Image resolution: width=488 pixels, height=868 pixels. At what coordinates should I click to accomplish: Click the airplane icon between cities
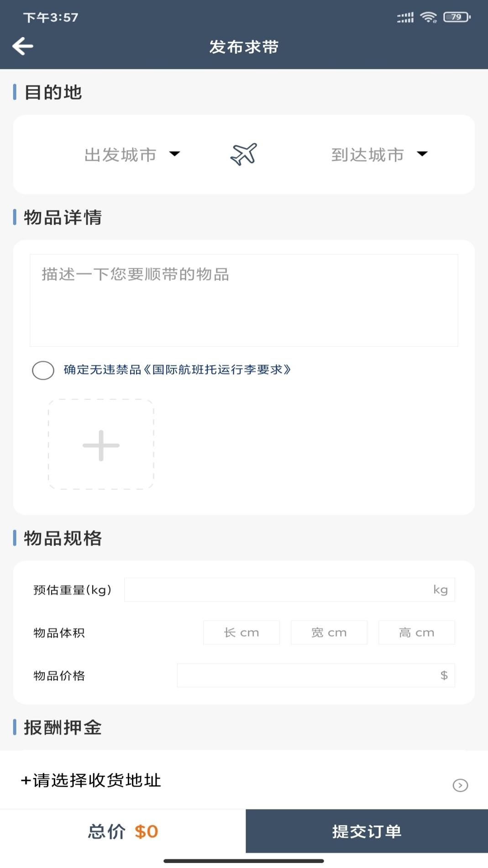[x=243, y=154]
